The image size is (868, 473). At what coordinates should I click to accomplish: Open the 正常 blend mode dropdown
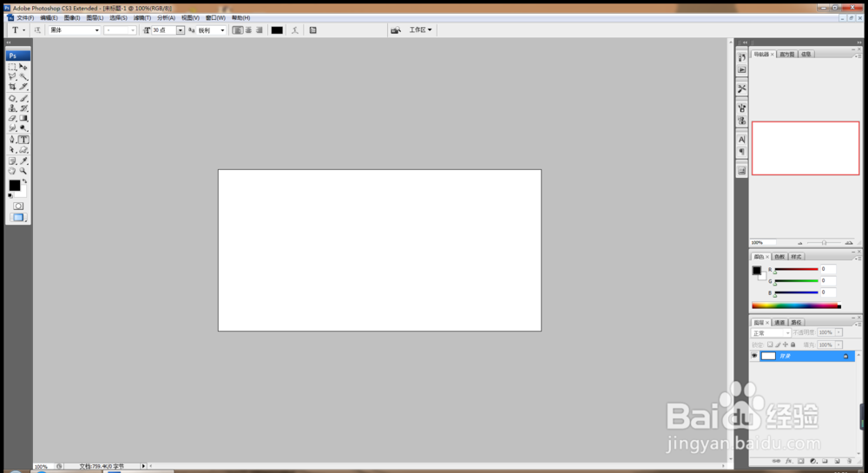click(x=771, y=333)
